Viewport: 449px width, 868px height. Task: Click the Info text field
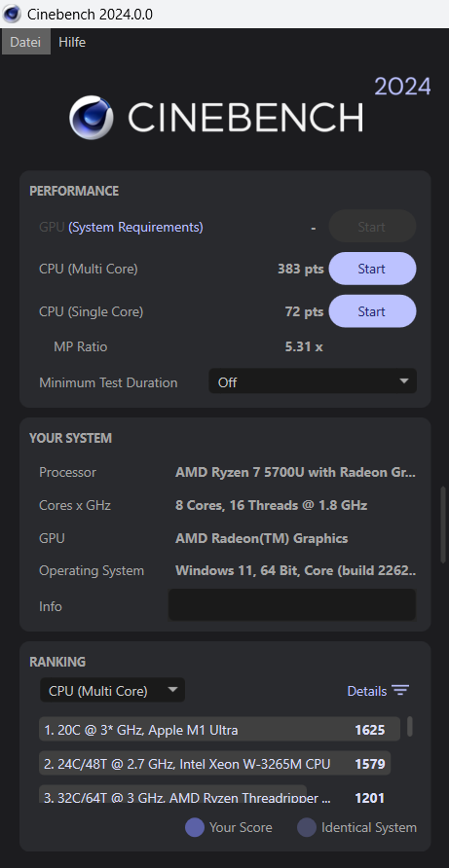tap(291, 605)
